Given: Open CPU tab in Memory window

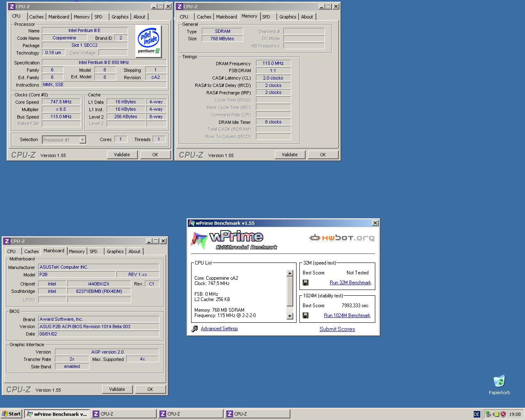Looking at the screenshot, I should (184, 17).
